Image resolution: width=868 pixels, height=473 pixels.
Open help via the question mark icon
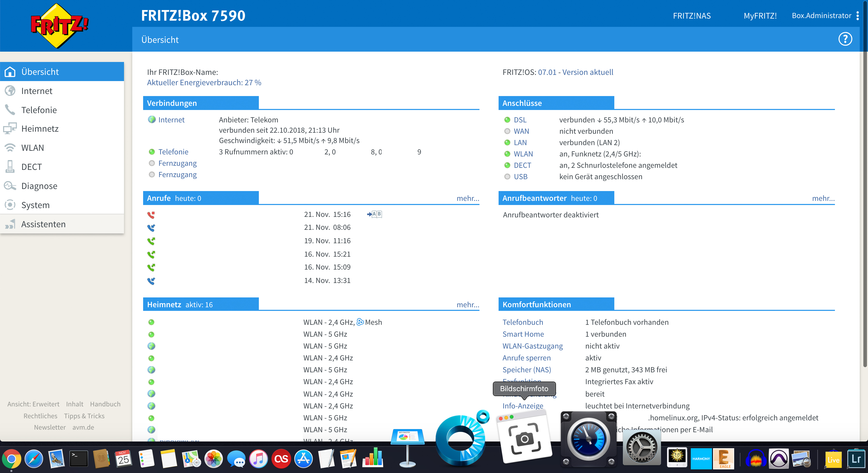click(845, 39)
